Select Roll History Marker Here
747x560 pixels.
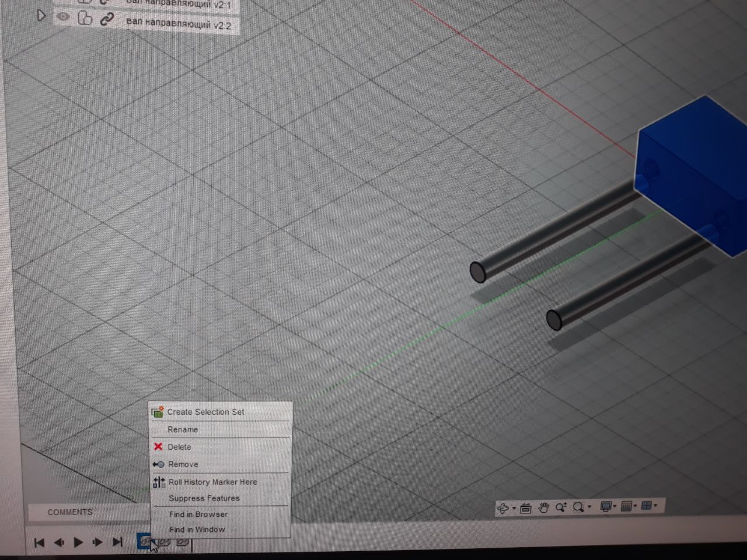click(221, 482)
